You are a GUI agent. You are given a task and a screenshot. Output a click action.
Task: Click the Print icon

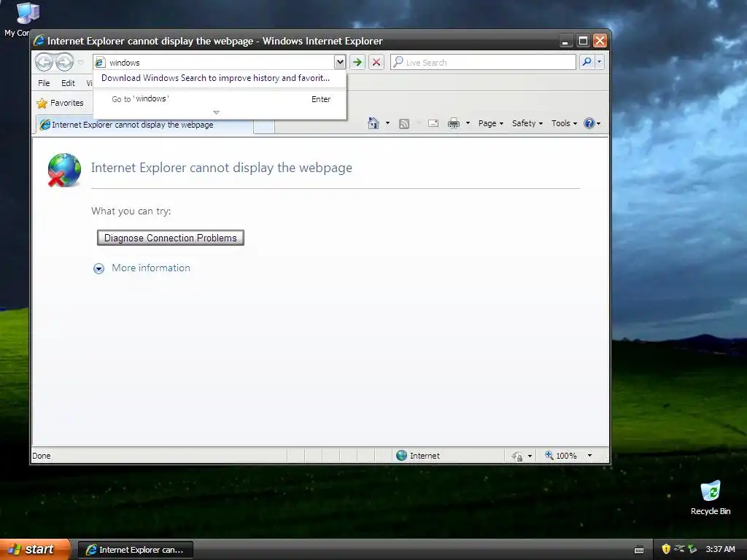(454, 123)
